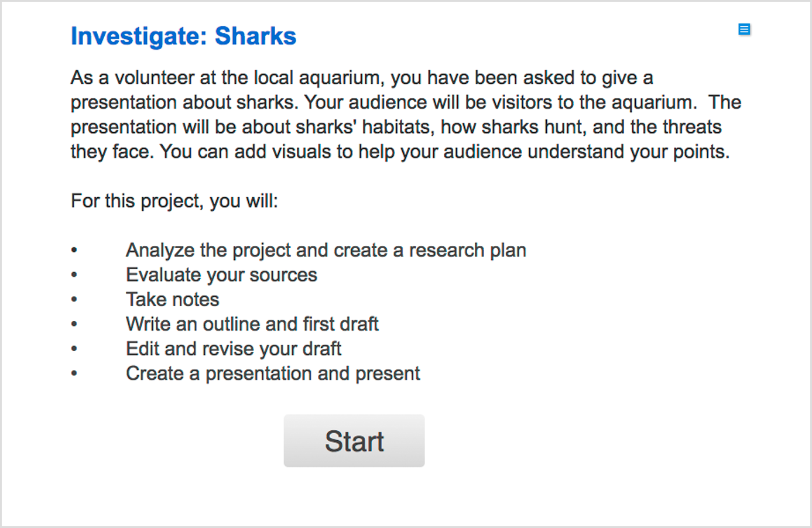Click the bullet beside "Create a presentation"
Image resolution: width=812 pixels, height=528 pixels.
(x=74, y=373)
